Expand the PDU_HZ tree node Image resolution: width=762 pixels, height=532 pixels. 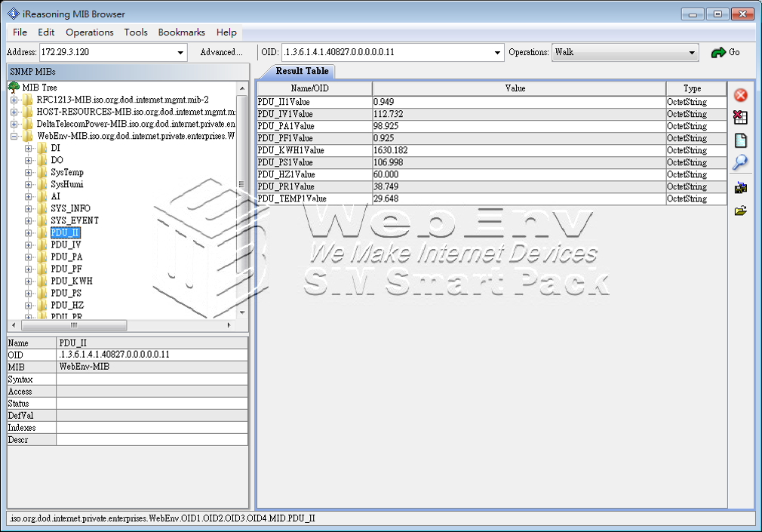[28, 306]
